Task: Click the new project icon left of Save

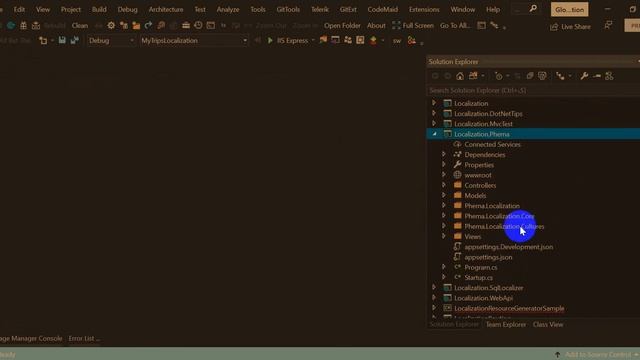Action: tap(43, 40)
